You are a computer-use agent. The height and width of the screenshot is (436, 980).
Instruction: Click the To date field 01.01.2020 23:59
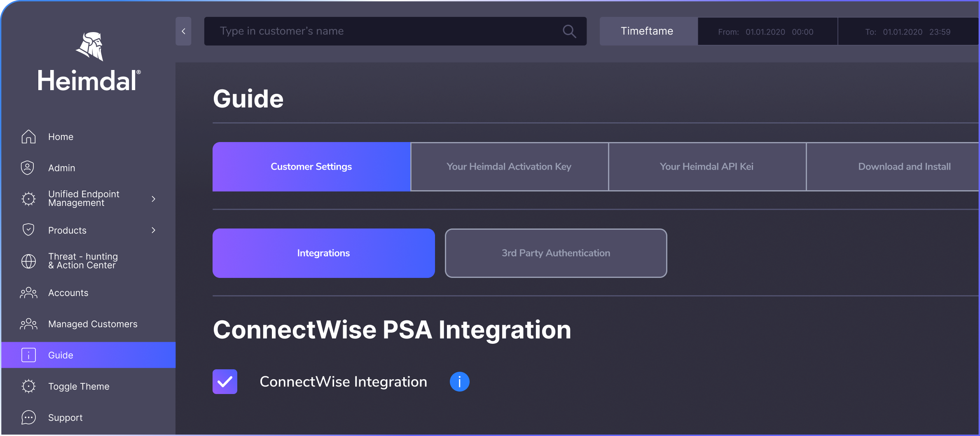coord(908,31)
